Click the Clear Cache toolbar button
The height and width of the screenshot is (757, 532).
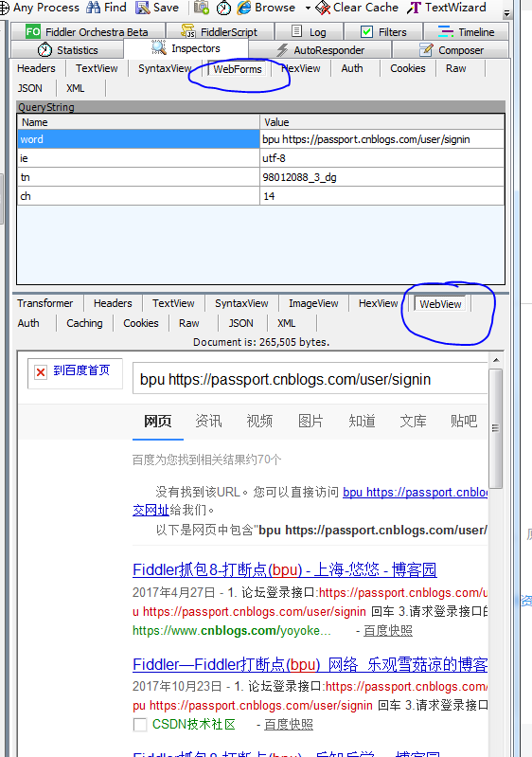pos(357,8)
